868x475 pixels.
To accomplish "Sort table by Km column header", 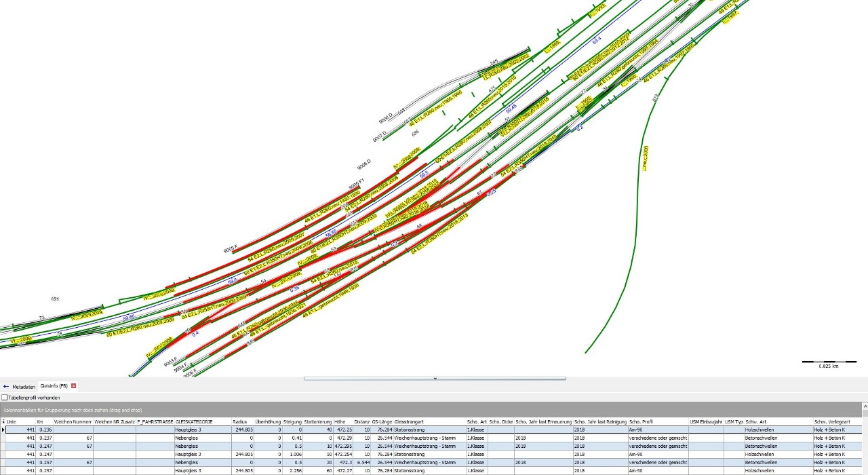I will click(x=40, y=421).
